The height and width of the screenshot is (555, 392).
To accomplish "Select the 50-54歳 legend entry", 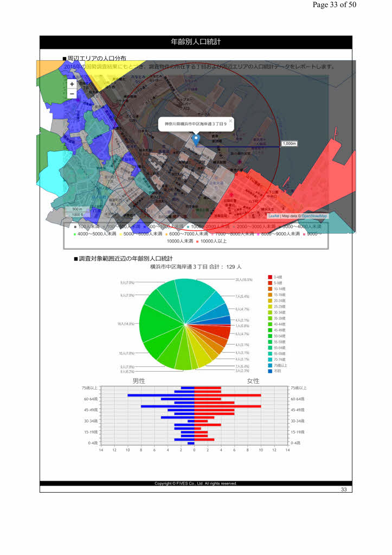I will pos(280,336).
